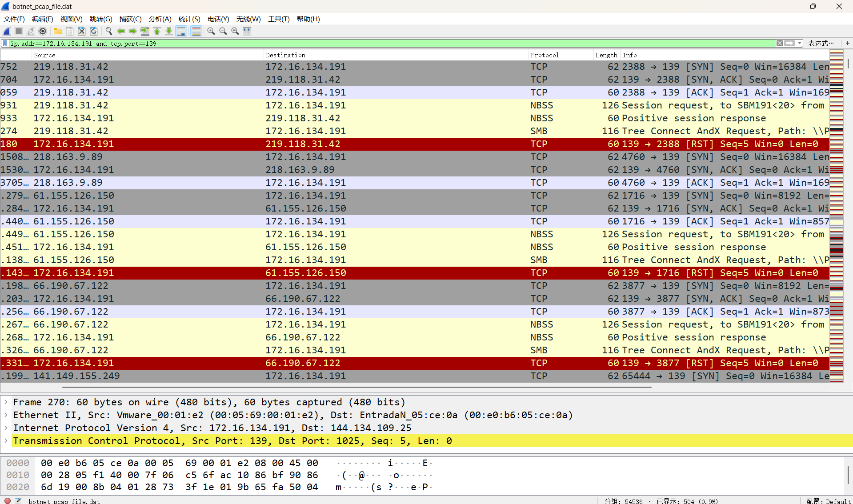
Task: Click the zoom out magnifier icon
Action: (x=223, y=31)
